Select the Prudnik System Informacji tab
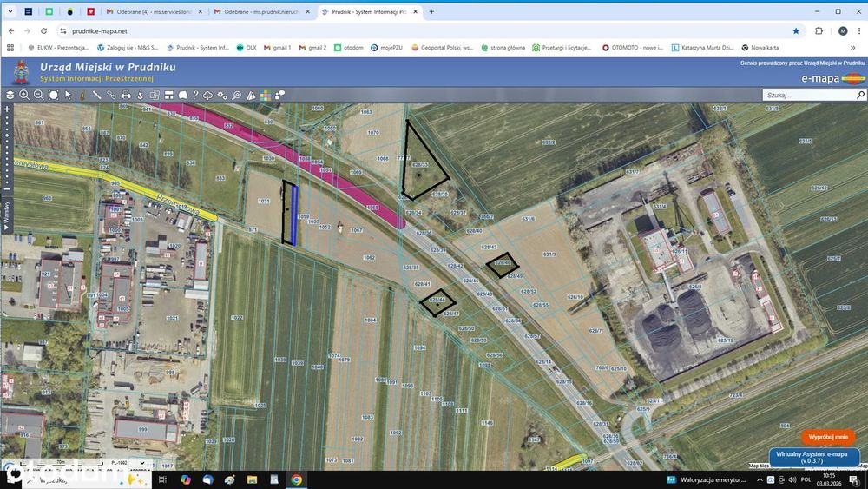The image size is (868, 489). 370,11
